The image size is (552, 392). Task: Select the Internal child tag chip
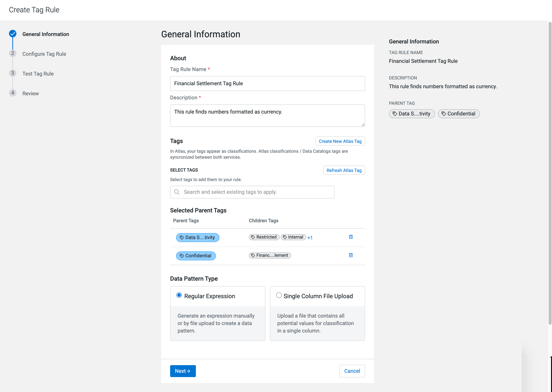coord(293,237)
